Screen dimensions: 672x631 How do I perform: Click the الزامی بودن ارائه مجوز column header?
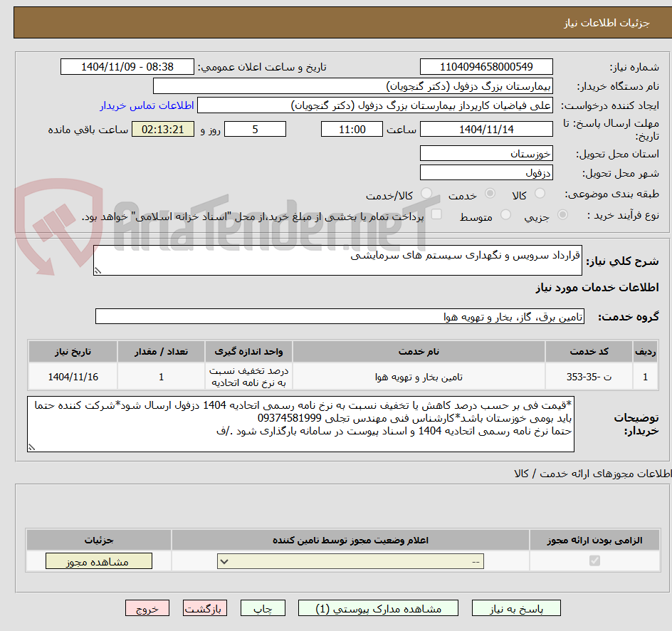point(594,540)
